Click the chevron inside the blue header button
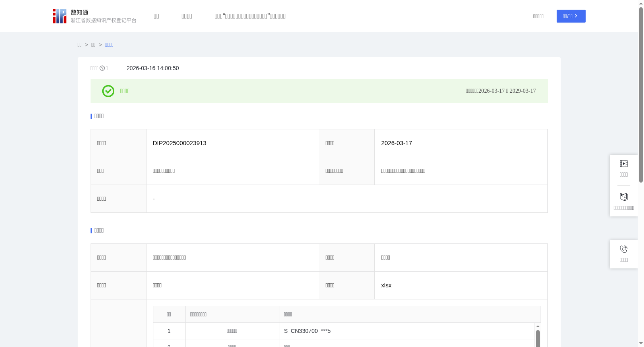The width and height of the screenshot is (644, 347). click(x=576, y=16)
